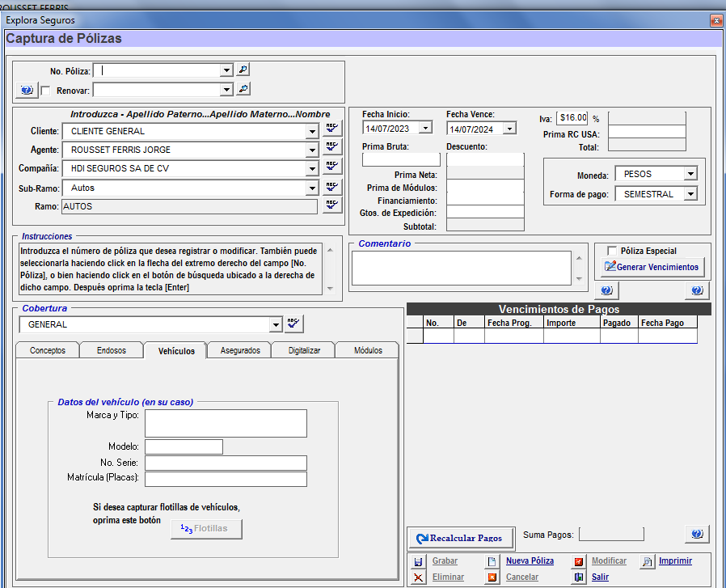Switch to the Asegurados tab
726x588 pixels.
pos(240,350)
